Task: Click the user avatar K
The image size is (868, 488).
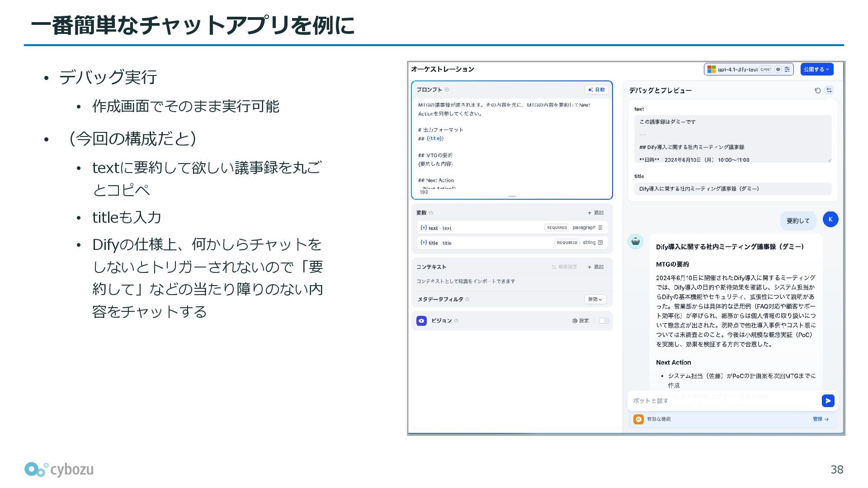Action: click(830, 220)
